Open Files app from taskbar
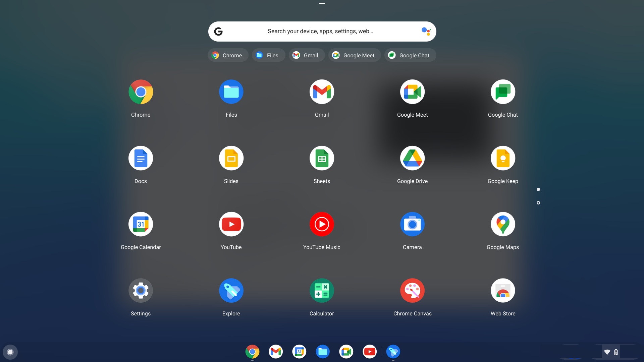The width and height of the screenshot is (644, 362). pyautogui.click(x=322, y=352)
